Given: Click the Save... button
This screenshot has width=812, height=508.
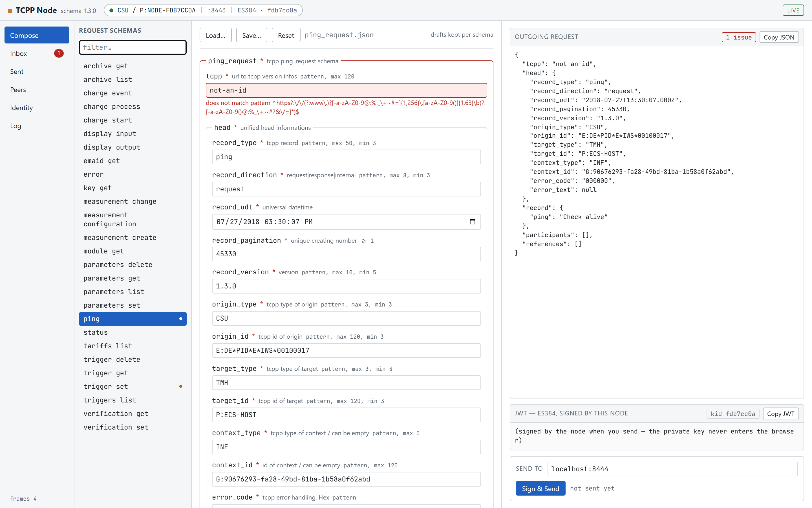Looking at the screenshot, I should coord(252,35).
